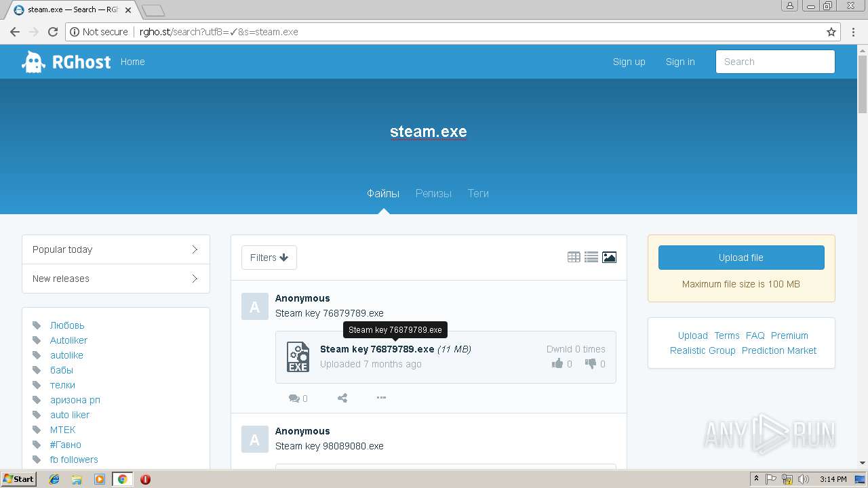Expand New releases section

pos(116,279)
